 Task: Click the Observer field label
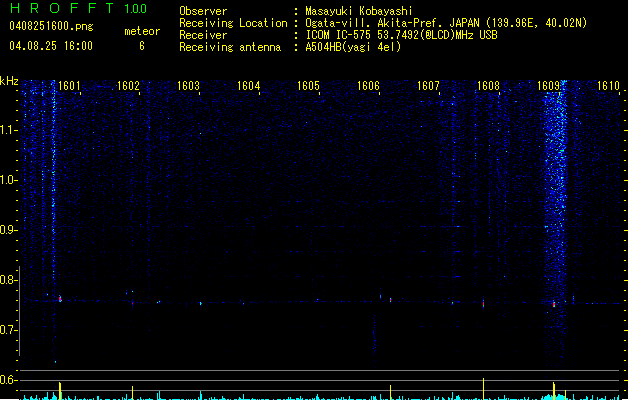tap(203, 11)
